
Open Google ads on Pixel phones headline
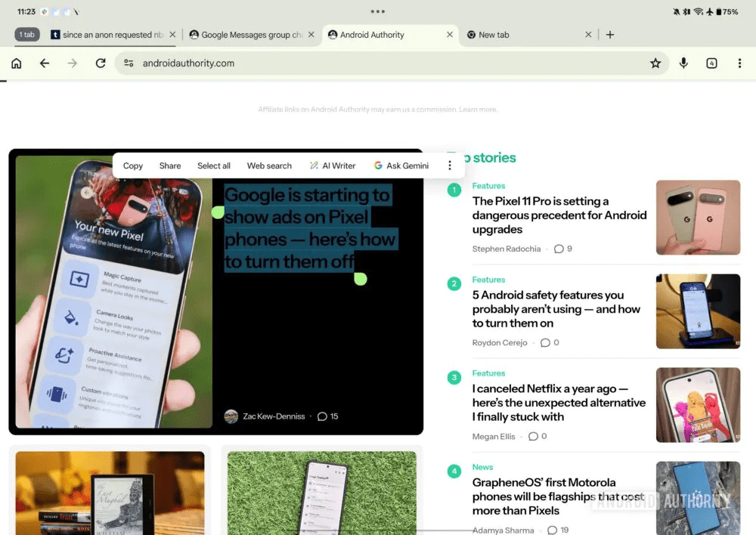pyautogui.click(x=309, y=228)
